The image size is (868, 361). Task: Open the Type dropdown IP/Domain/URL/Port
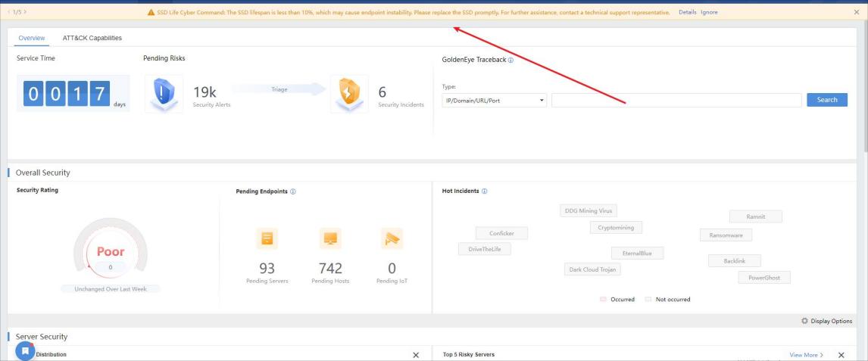tap(495, 101)
